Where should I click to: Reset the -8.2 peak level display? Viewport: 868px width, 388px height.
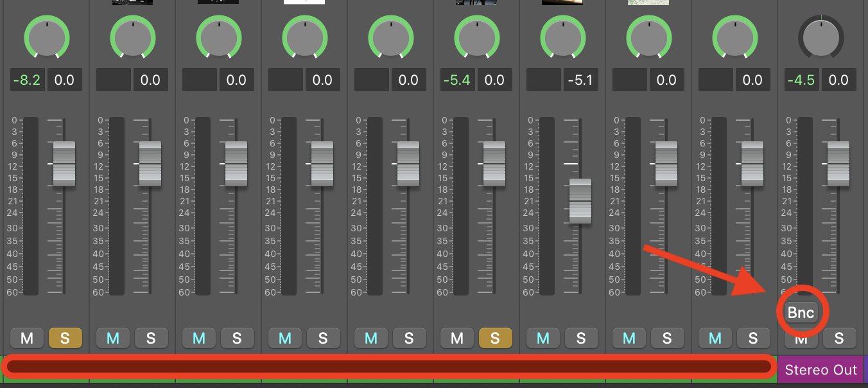tap(28, 80)
